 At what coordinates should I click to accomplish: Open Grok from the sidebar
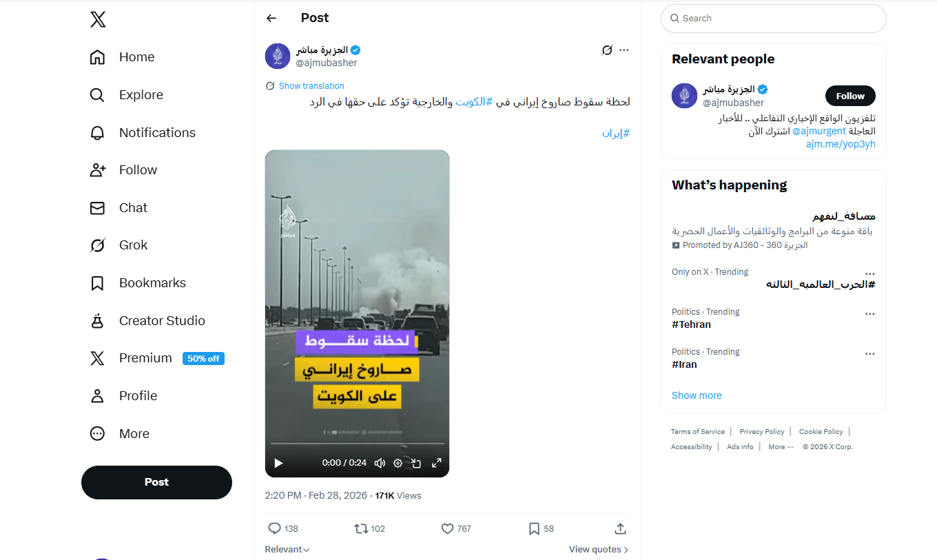pyautogui.click(x=133, y=245)
